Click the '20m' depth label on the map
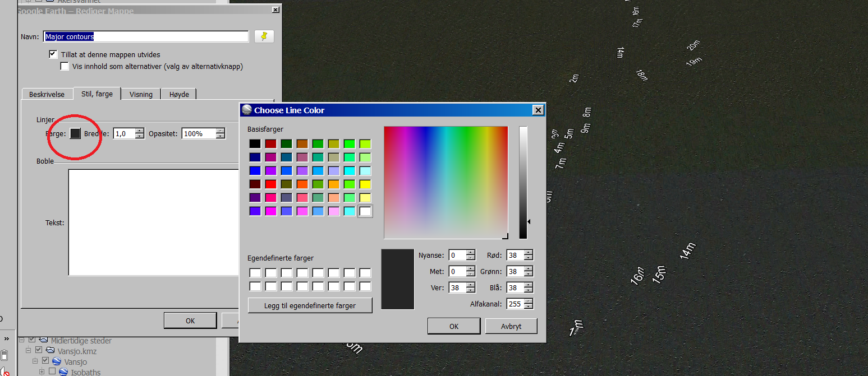This screenshot has width=868, height=376. (x=694, y=45)
